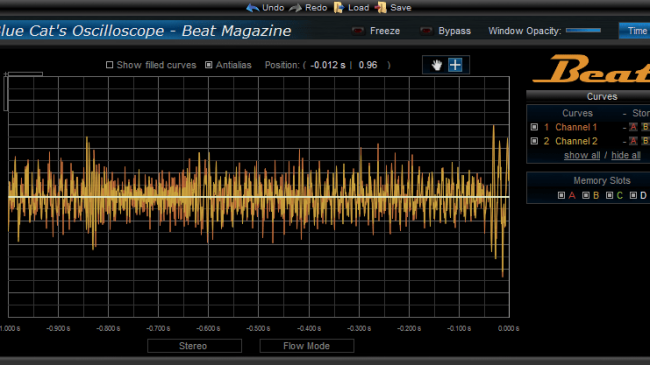The width and height of the screenshot is (650, 365).
Task: Store Channel 2 into slot B
Action: pos(645,141)
